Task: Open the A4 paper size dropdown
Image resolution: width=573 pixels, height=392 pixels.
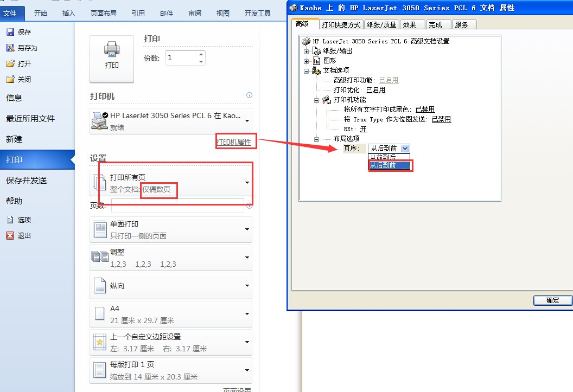Action: coord(247,314)
